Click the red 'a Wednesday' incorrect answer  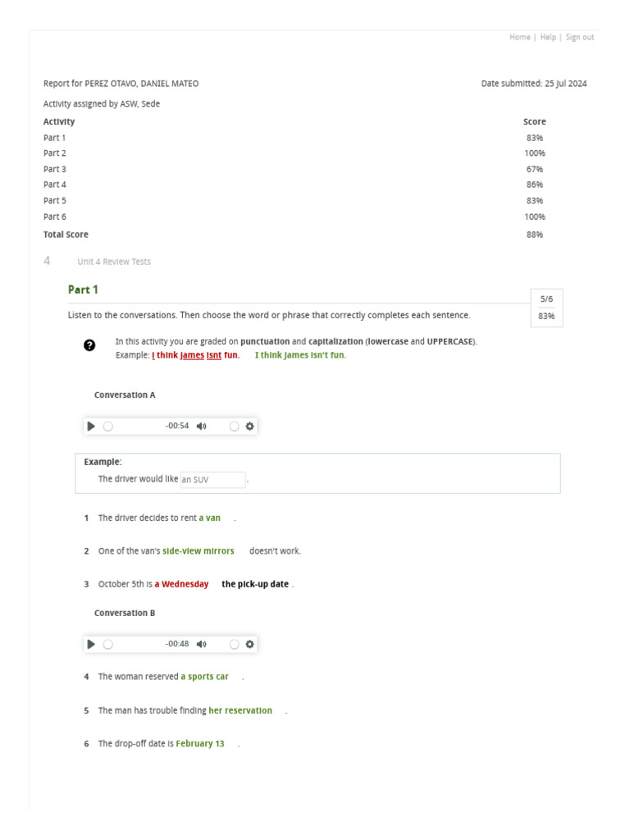pos(181,585)
